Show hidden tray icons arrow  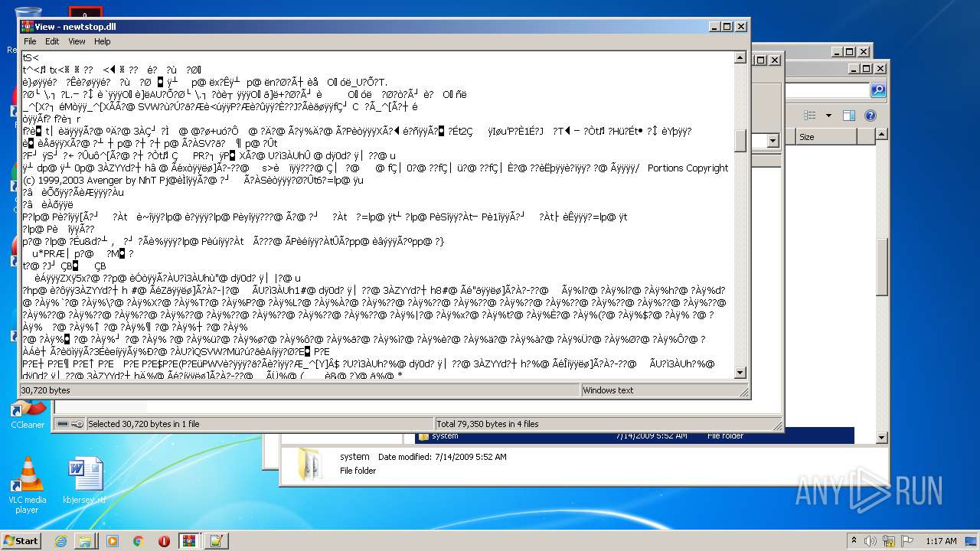pos(854,541)
